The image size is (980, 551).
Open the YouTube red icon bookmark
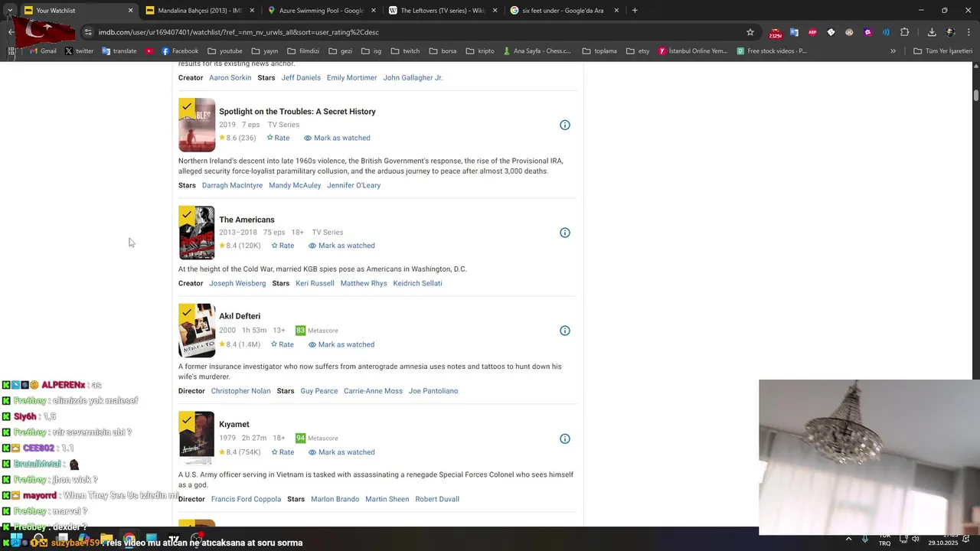149,51
